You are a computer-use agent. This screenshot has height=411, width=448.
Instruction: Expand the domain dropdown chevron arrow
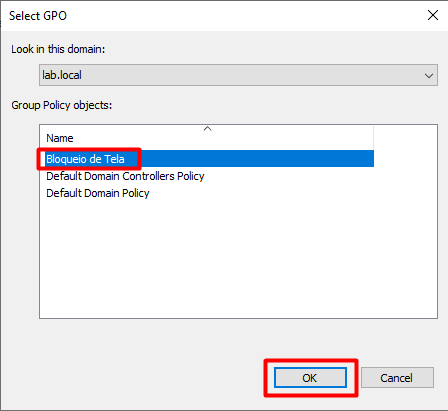point(429,76)
